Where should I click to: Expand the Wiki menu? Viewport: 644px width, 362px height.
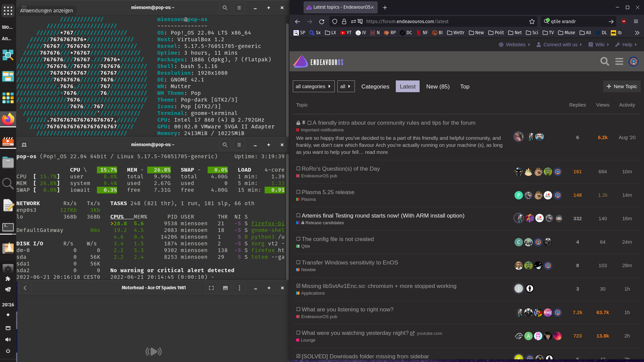click(599, 45)
